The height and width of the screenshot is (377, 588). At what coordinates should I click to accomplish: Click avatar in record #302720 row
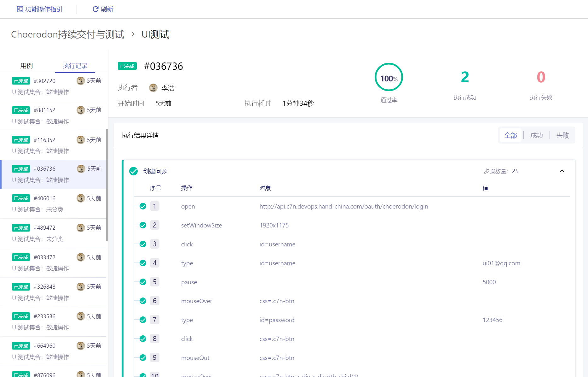81,81
